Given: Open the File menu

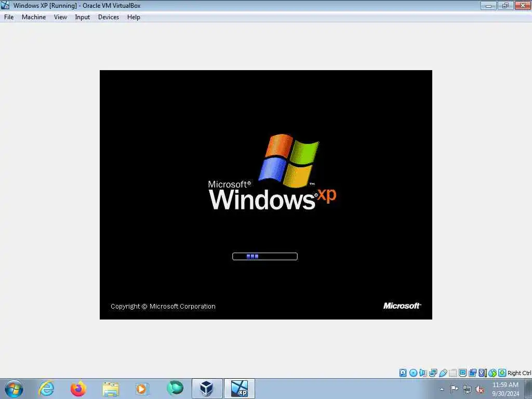Looking at the screenshot, I should pyautogui.click(x=9, y=17).
